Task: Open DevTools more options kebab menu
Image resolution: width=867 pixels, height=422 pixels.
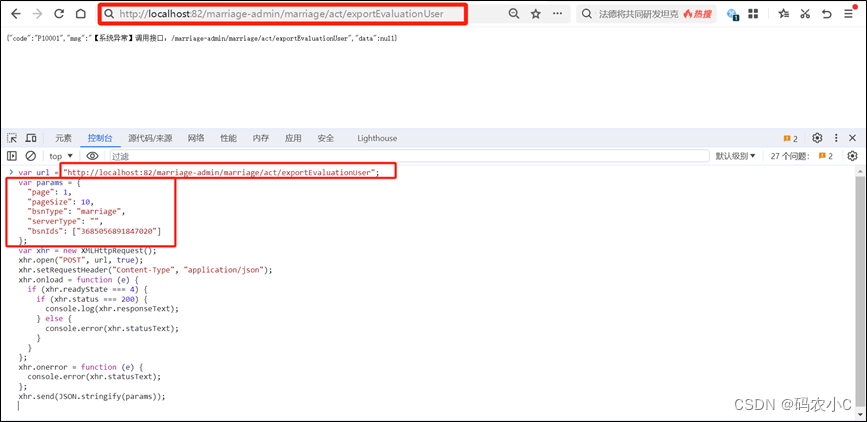Action: 836,138
